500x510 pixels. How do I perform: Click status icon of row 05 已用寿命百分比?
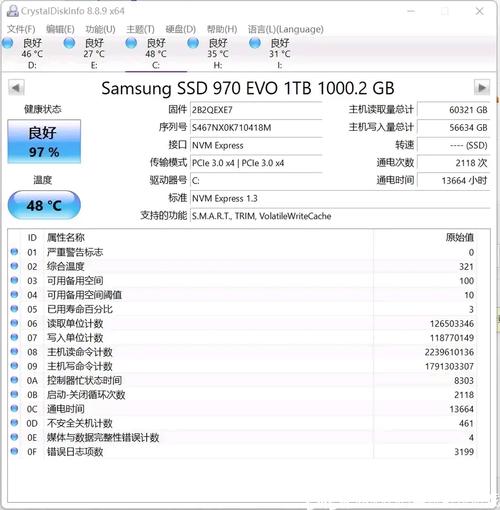pos(14,309)
